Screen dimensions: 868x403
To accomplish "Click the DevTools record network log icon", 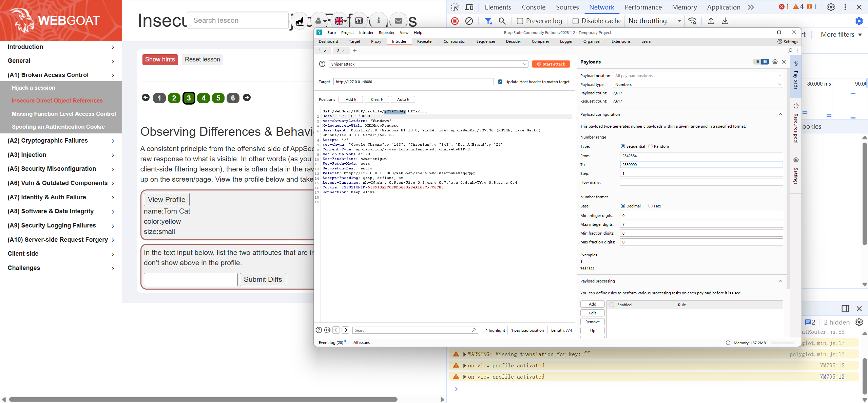I will point(455,21).
